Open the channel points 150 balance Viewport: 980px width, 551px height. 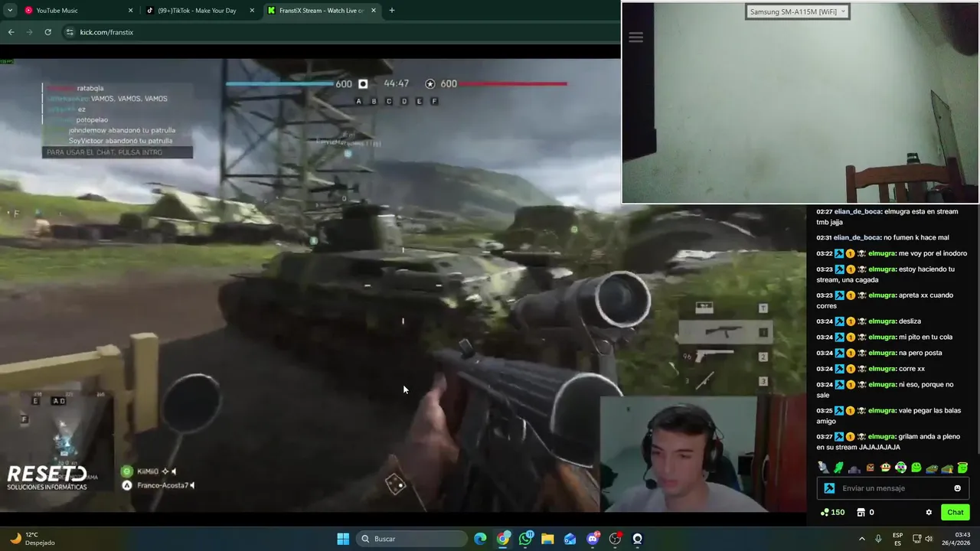(x=833, y=512)
